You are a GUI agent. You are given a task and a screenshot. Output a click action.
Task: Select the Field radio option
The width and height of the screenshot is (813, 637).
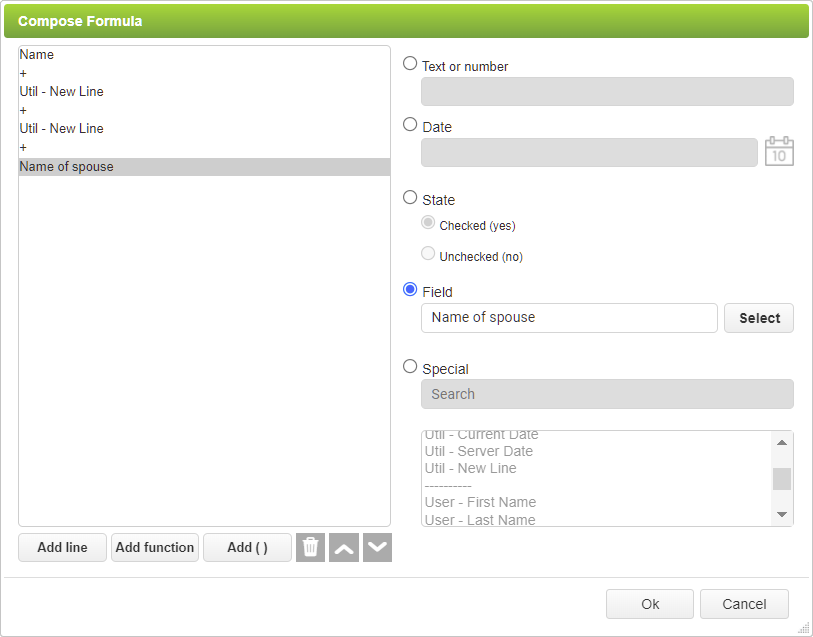[410, 289]
